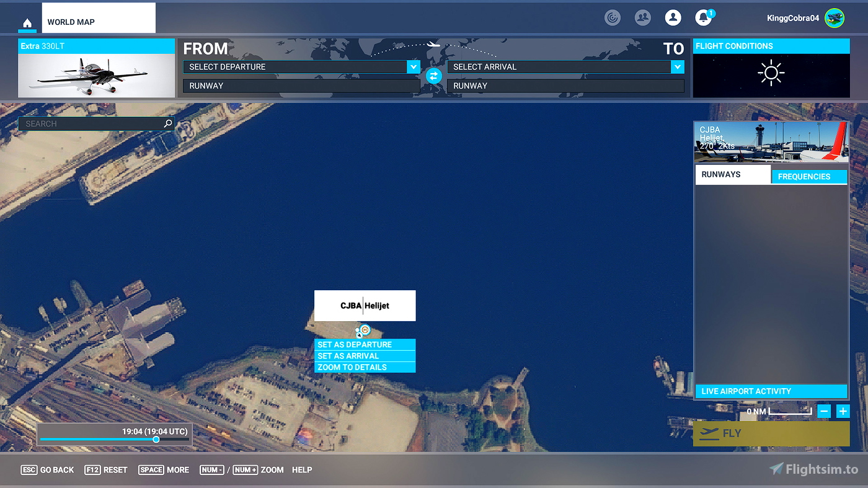Screen dimensions: 868x488
Task: Switch to the RUNWAYS tab
Action: (733, 174)
